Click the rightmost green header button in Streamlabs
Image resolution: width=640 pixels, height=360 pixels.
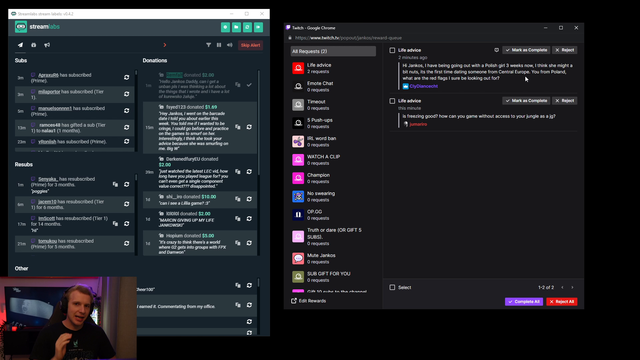(x=258, y=27)
